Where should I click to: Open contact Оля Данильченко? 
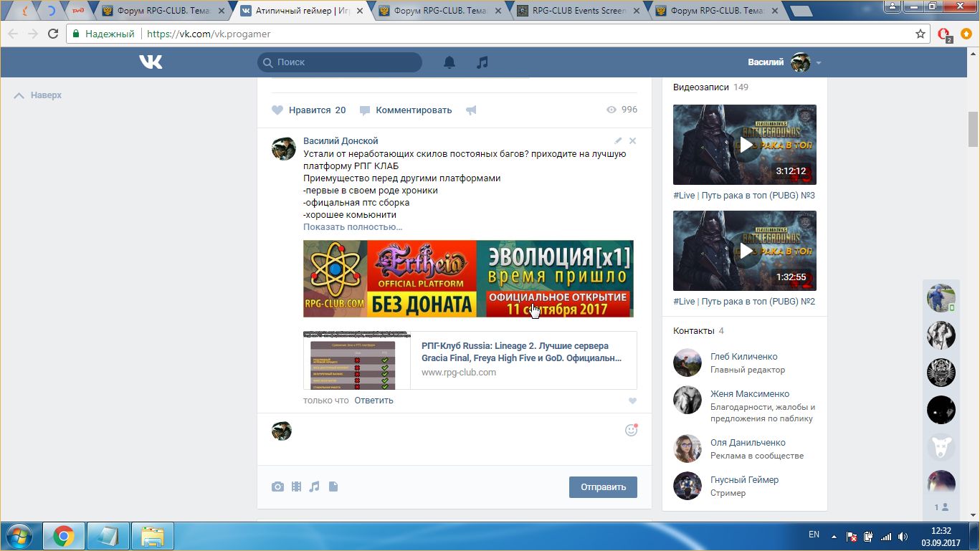pos(748,443)
